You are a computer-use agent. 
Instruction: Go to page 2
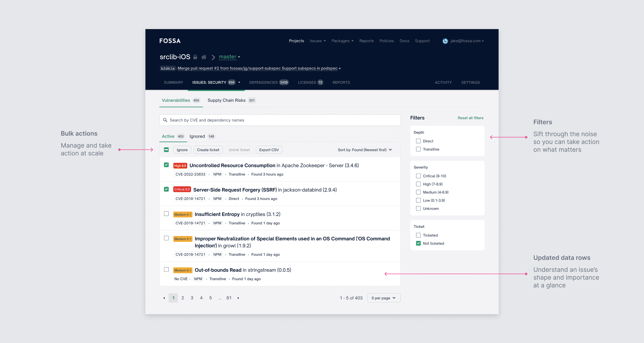[183, 298]
